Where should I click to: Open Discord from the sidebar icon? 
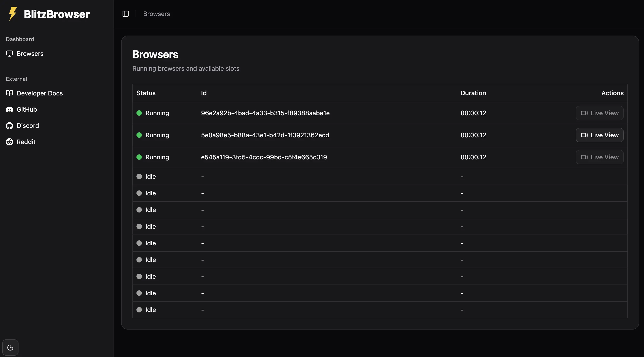(x=9, y=125)
